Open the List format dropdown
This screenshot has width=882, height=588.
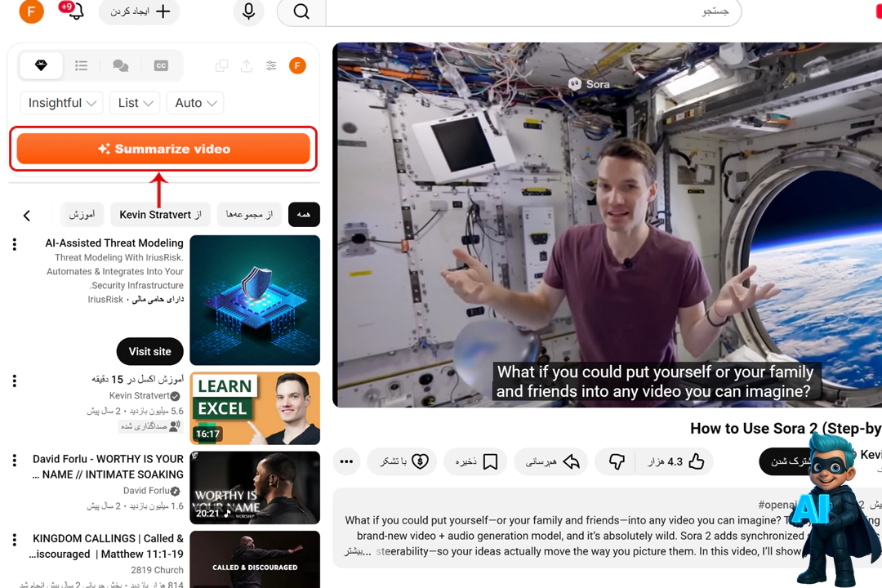tap(135, 103)
